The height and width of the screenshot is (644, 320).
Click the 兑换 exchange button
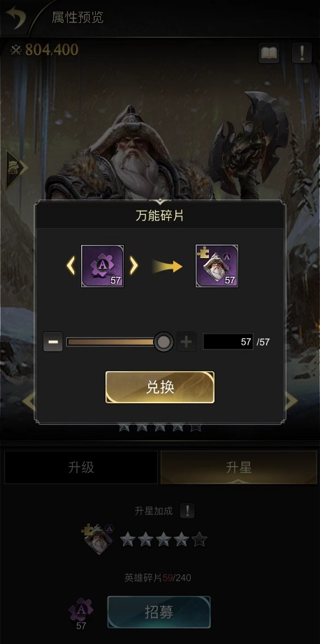tap(160, 387)
